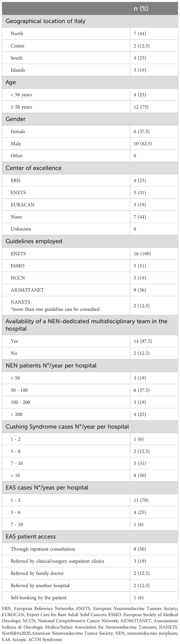Viewport: 180px width, 644px height.
Task: Select the "≥ 50 years" row
Action: (21, 107)
